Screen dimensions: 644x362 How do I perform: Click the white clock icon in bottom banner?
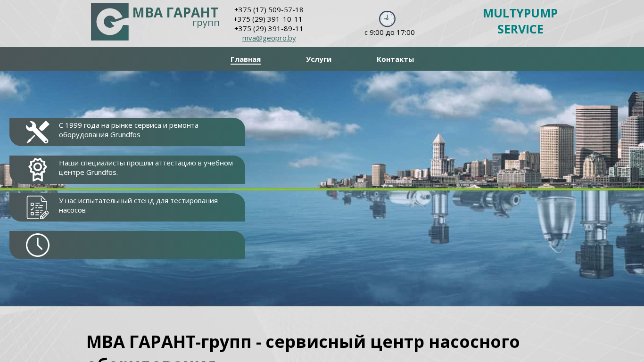pos(38,245)
